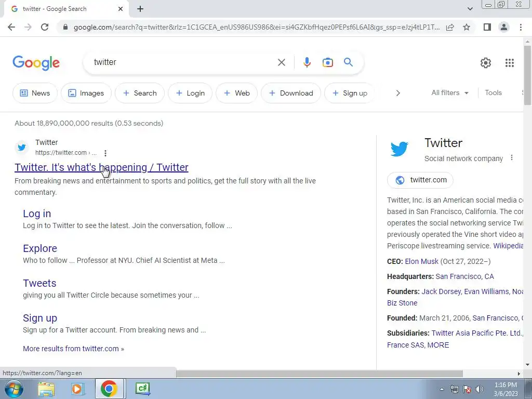Open the Windows Start menu
The image size is (532, 399).
pos(14,389)
